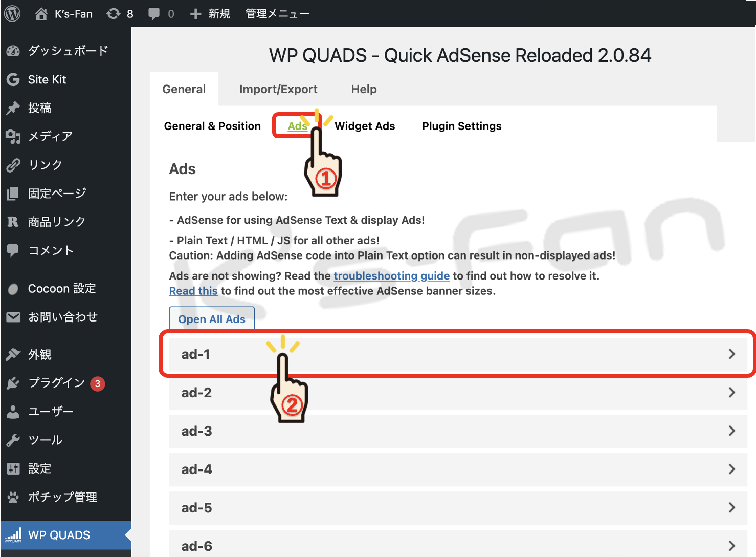Viewport: 756px width, 557px height.
Task: Open the troubleshooting guide link
Action: tap(392, 275)
